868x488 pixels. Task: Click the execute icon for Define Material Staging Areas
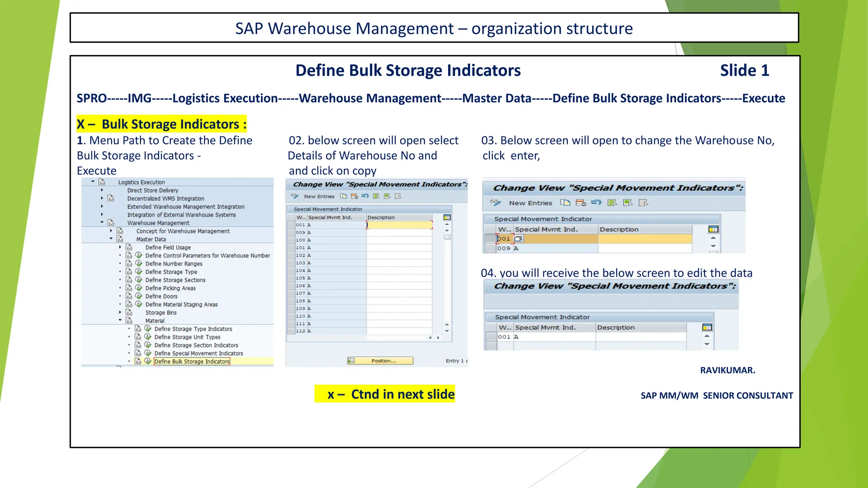139,304
